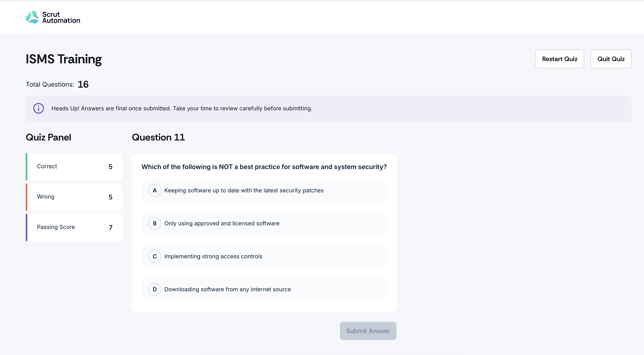Choose 'Downloading software from any internet source'
644x355 pixels.
pyautogui.click(x=228, y=289)
